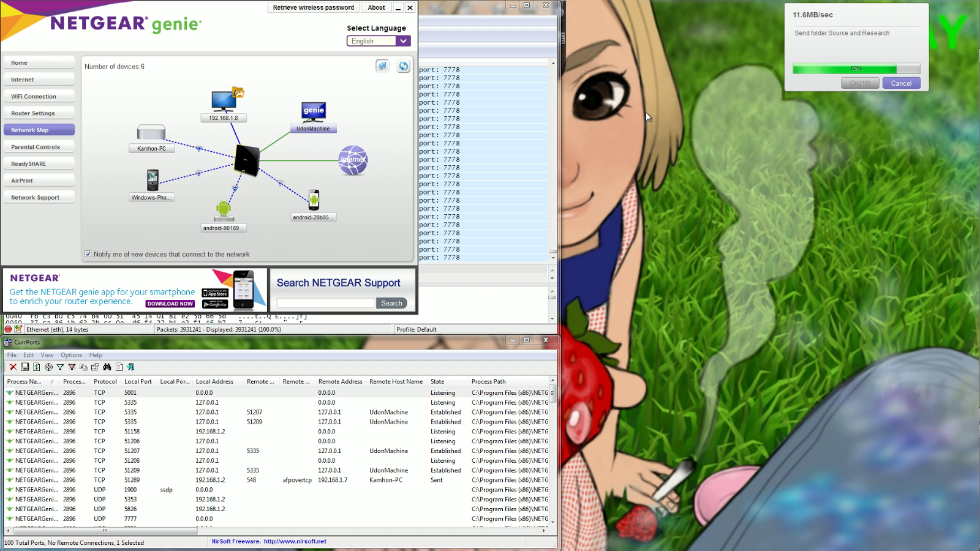The image size is (980, 551).
Task: Click the notepad-pencil icon next to Ethernet status
Action: pyautogui.click(x=18, y=329)
